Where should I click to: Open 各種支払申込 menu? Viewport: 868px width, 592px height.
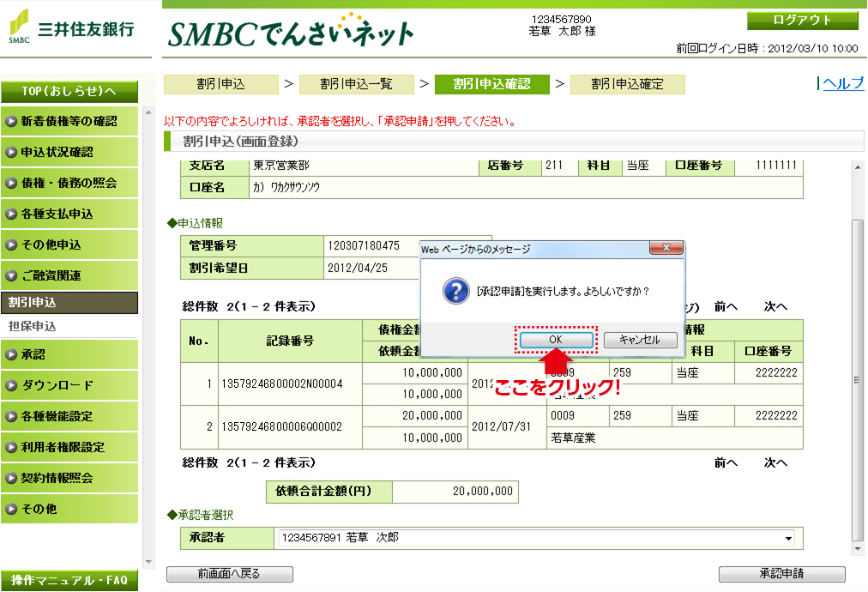[x=69, y=214]
